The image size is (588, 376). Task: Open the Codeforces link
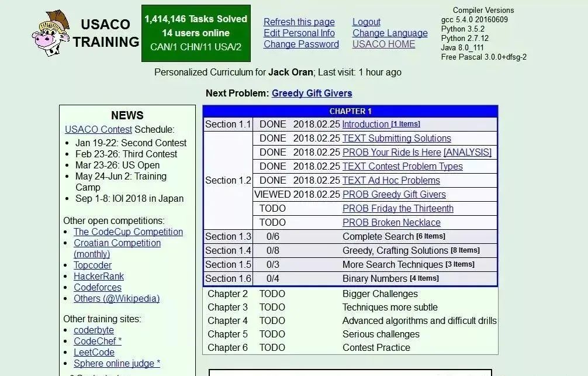click(x=98, y=288)
